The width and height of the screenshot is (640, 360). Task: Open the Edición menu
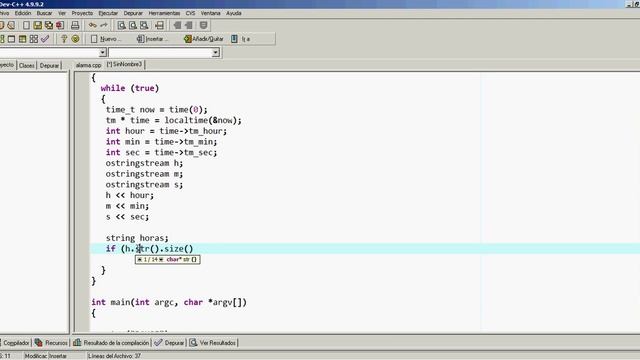23,13
